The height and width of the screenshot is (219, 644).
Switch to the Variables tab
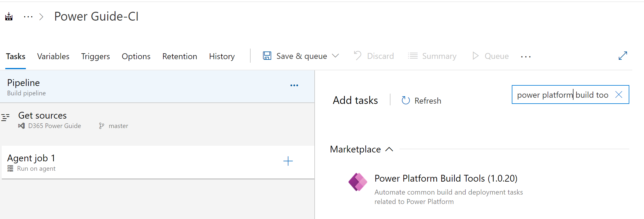click(x=53, y=56)
